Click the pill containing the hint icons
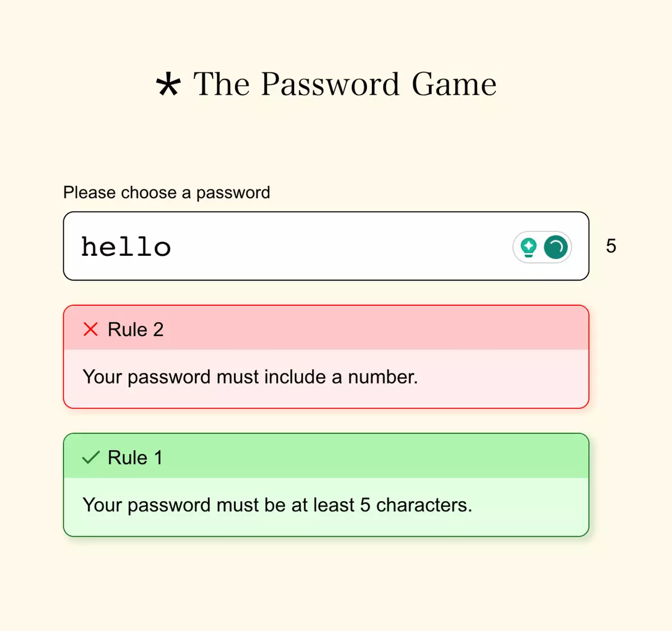 [x=541, y=247]
